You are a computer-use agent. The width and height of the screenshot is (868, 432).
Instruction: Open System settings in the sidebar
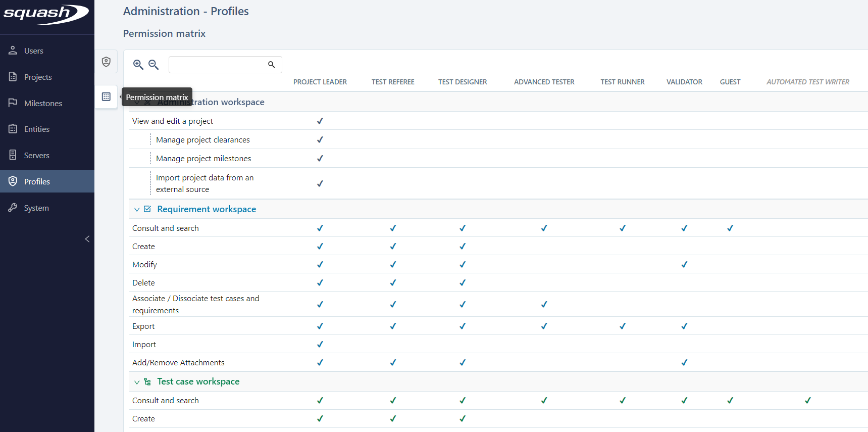tap(36, 208)
